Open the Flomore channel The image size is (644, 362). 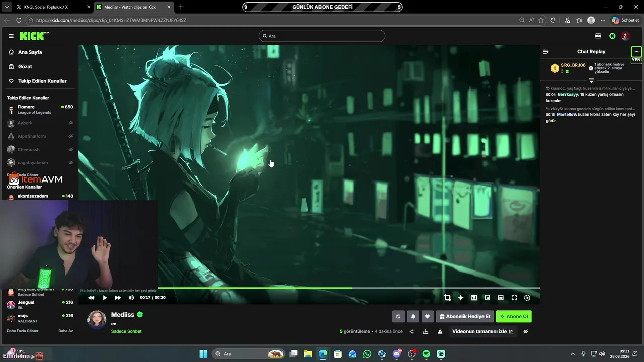click(x=39, y=109)
